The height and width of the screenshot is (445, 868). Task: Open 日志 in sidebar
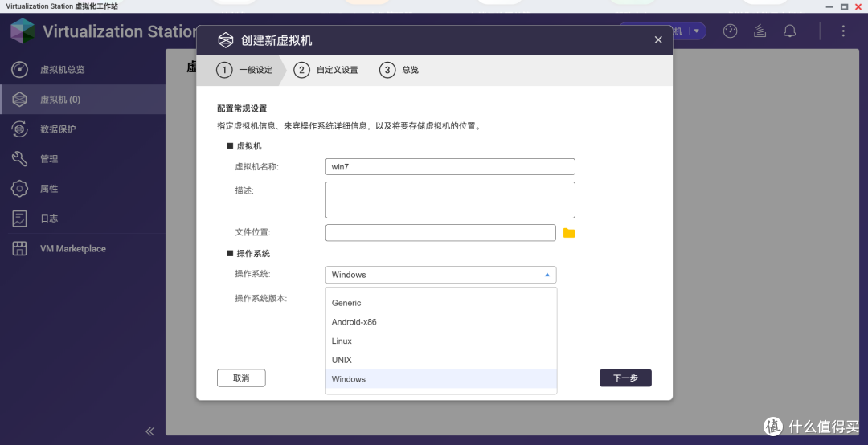point(83,218)
